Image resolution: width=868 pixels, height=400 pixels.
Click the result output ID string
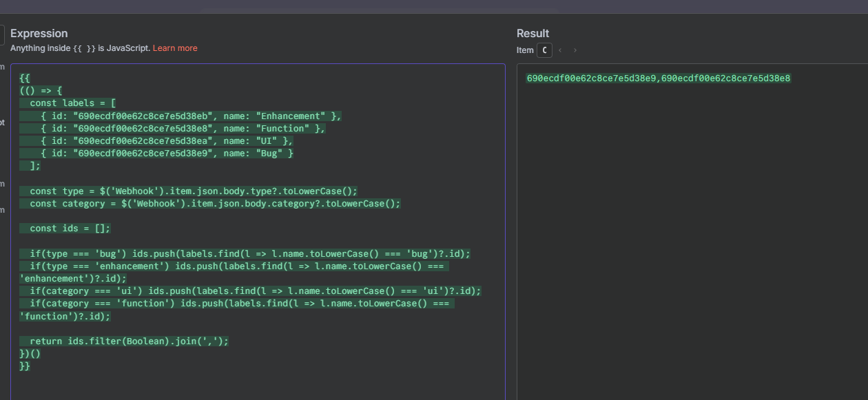point(658,78)
